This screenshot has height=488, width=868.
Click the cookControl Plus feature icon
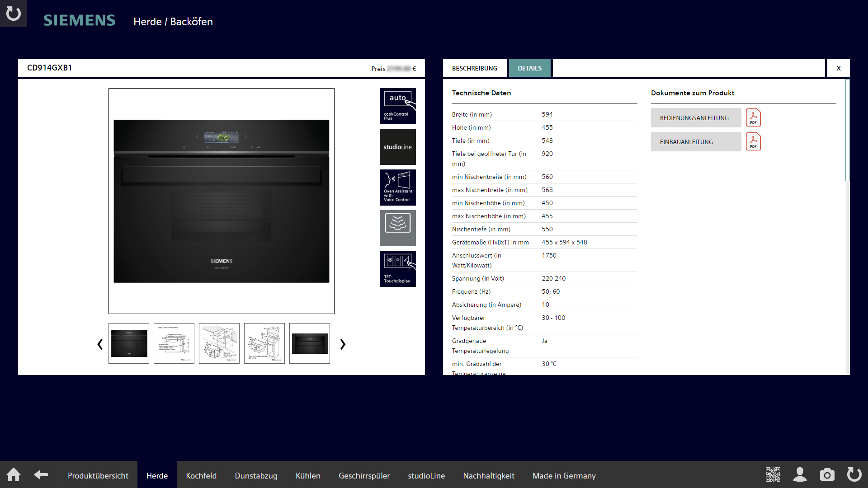(397, 106)
